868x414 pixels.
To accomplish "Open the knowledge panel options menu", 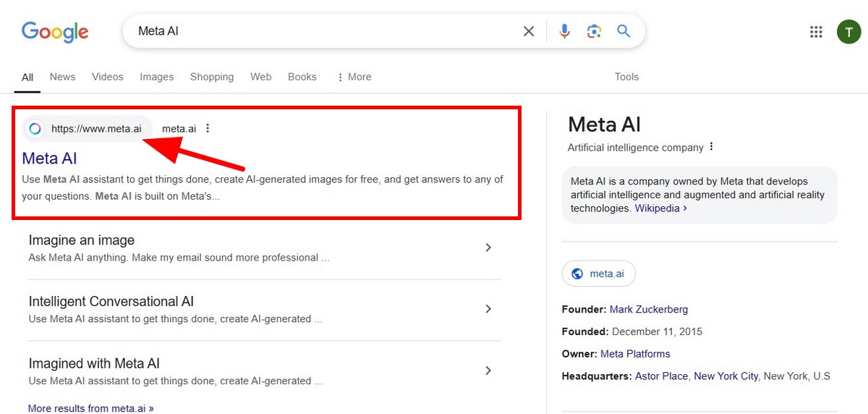I will 711,147.
